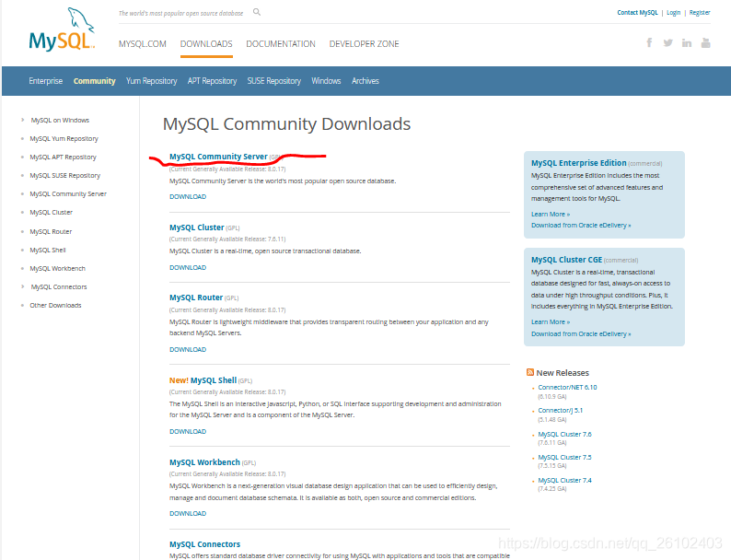Open the YouTube social icon
The width and height of the screenshot is (731, 560).
pos(706,43)
